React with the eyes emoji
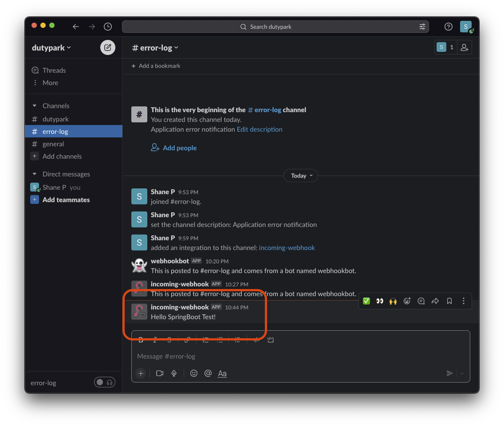The width and height of the screenshot is (504, 426). [380, 301]
